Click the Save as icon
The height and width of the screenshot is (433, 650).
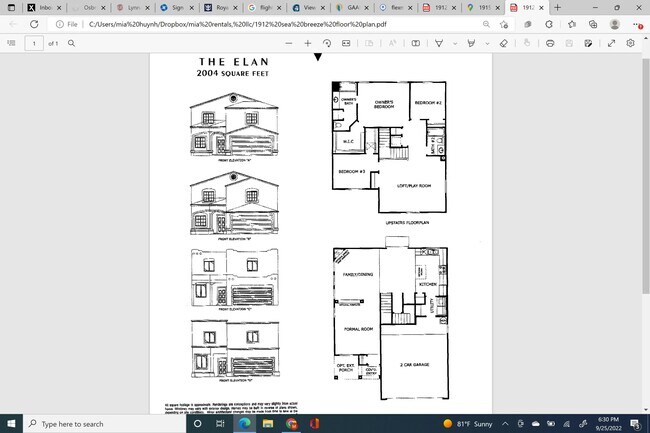click(588, 43)
